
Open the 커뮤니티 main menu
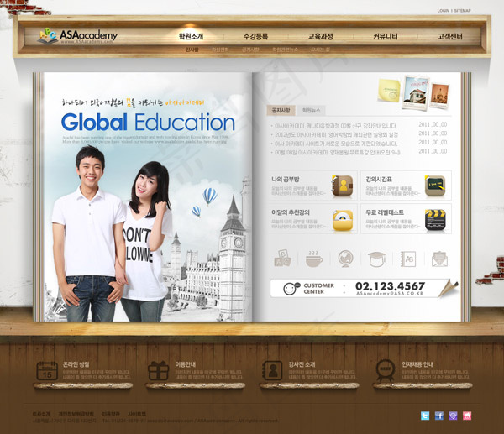point(386,36)
